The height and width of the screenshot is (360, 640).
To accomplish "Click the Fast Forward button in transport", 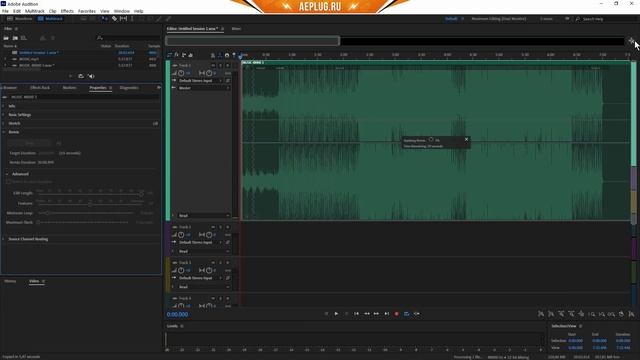I will click(376, 314).
